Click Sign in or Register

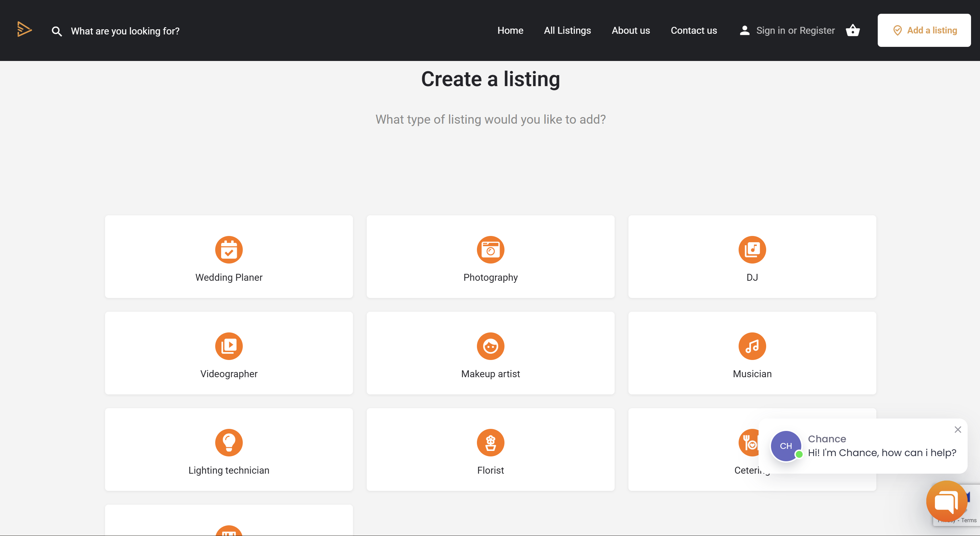click(795, 30)
